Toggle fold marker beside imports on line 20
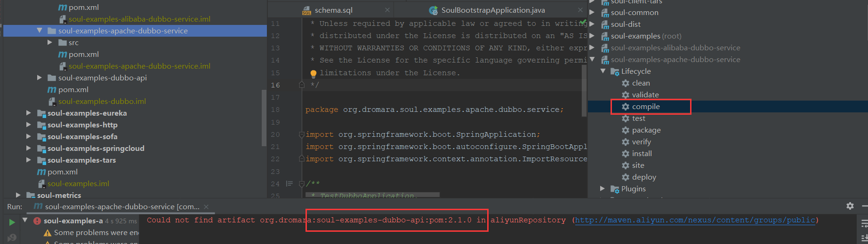 (302, 134)
